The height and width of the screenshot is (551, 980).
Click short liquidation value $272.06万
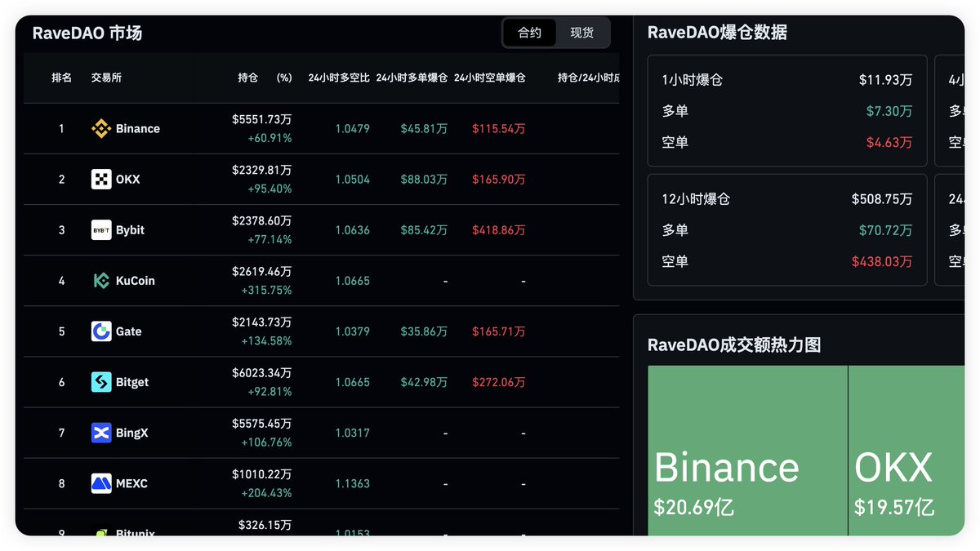(x=498, y=381)
